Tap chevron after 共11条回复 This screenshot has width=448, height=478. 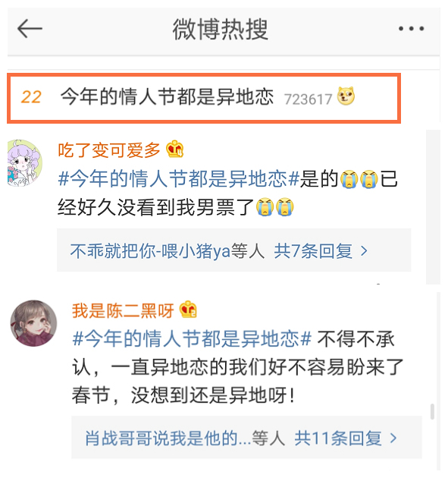click(393, 439)
